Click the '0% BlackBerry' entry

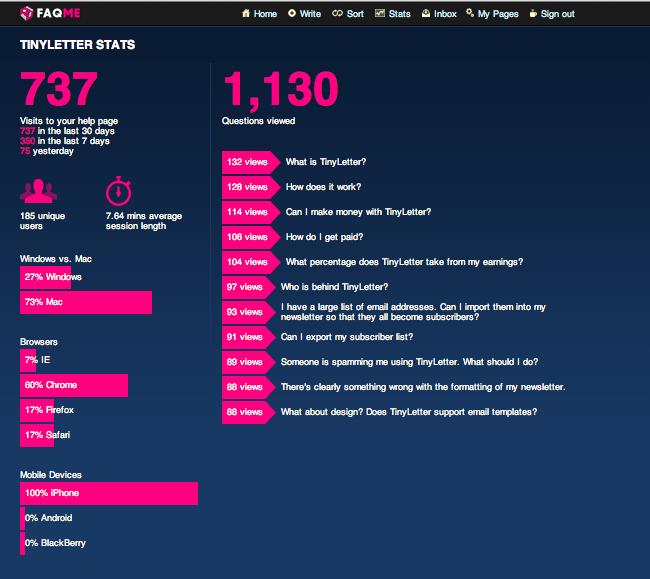click(x=53, y=543)
